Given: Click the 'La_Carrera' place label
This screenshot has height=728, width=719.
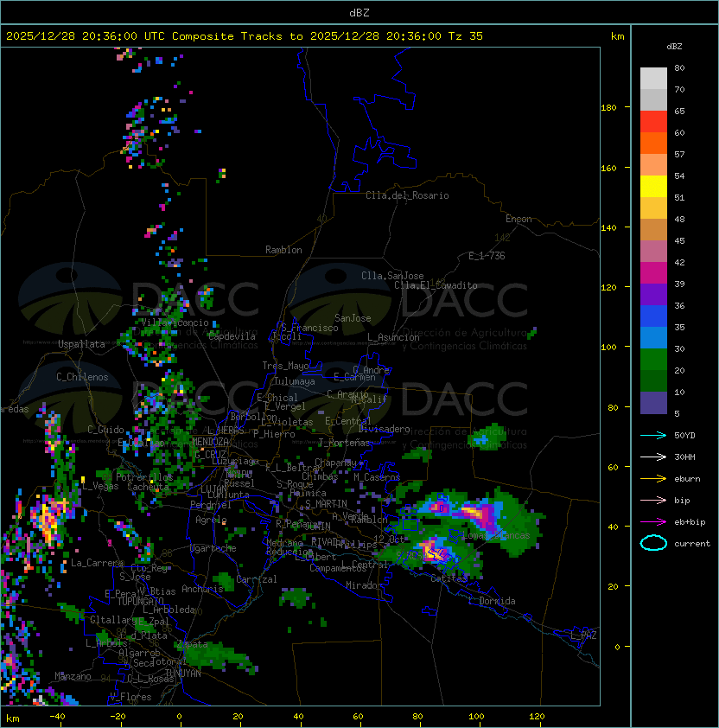Looking at the screenshot, I should (x=97, y=563).
